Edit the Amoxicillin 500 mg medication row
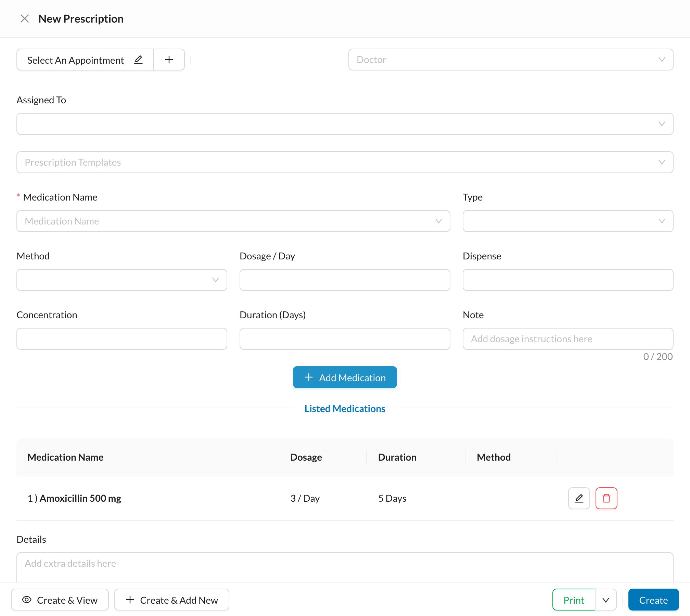 [579, 498]
